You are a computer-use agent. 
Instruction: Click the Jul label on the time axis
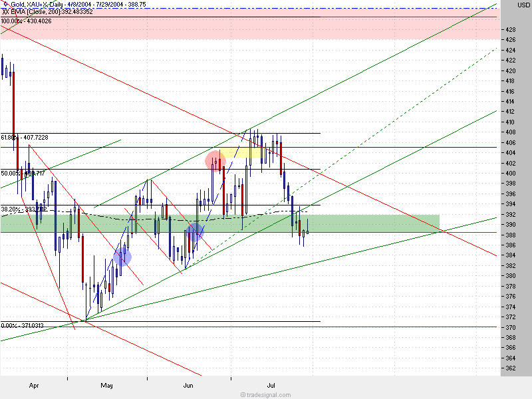pyautogui.click(x=271, y=386)
